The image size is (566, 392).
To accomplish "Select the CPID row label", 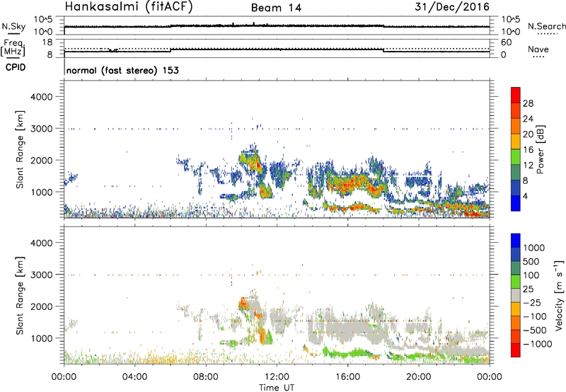I will pos(16,67).
